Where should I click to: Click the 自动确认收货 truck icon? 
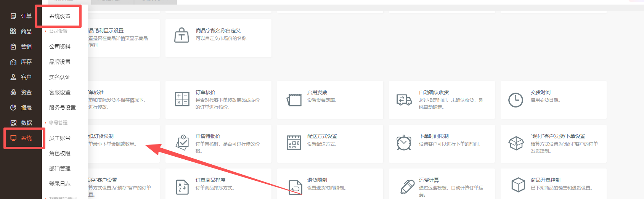404,100
